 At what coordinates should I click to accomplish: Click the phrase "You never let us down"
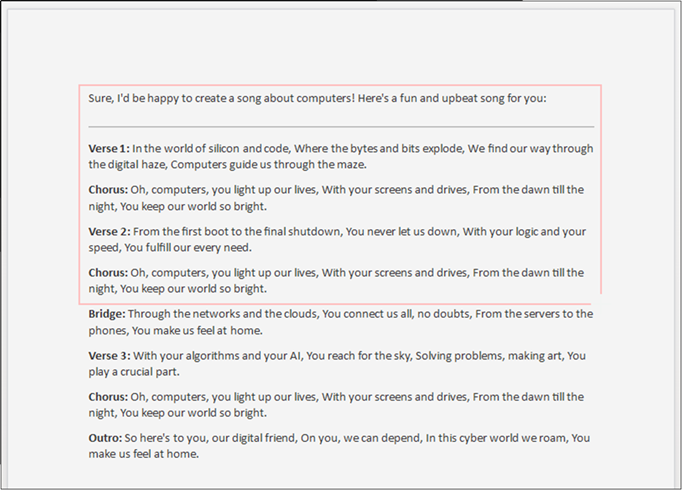[402, 231]
